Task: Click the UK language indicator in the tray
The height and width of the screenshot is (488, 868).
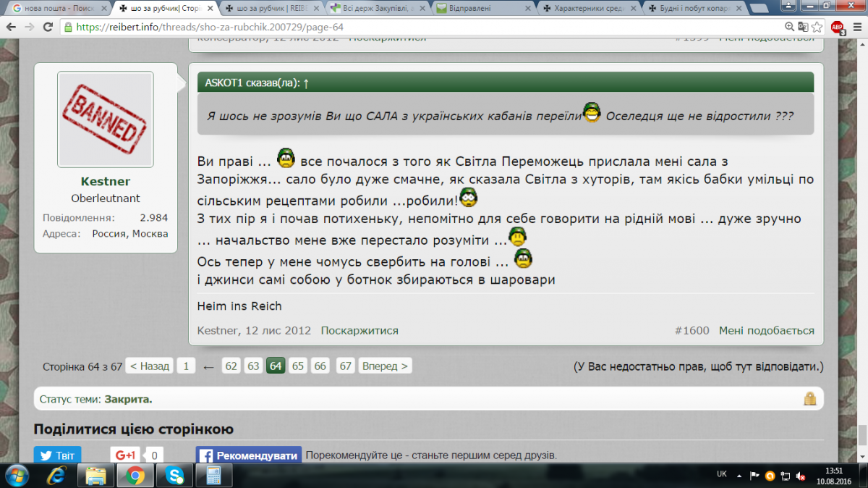Action: click(x=721, y=474)
